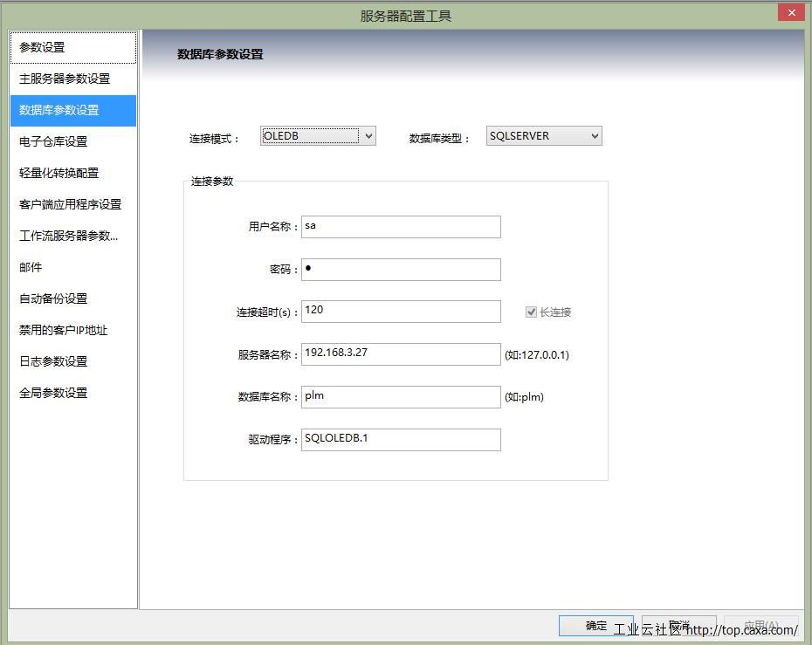Image resolution: width=812 pixels, height=645 pixels.
Task: Open 轻量化转换配置 section
Action: (x=73, y=173)
